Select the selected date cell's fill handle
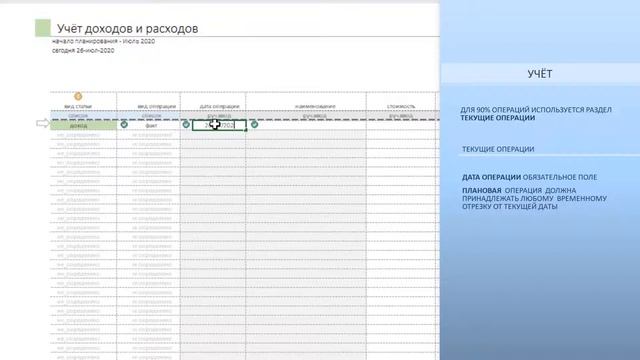The height and width of the screenshot is (360, 640). [x=246, y=130]
